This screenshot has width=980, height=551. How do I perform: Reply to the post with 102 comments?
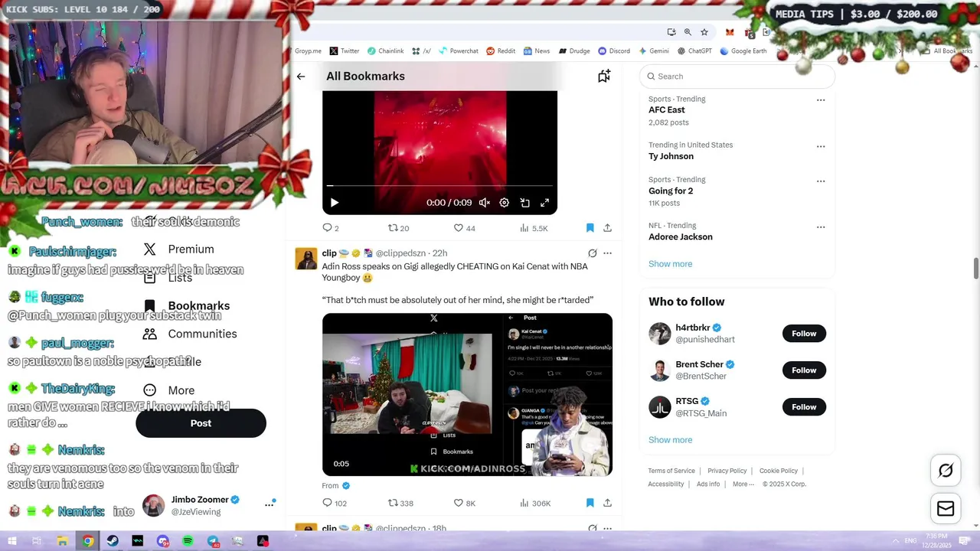[335, 503]
